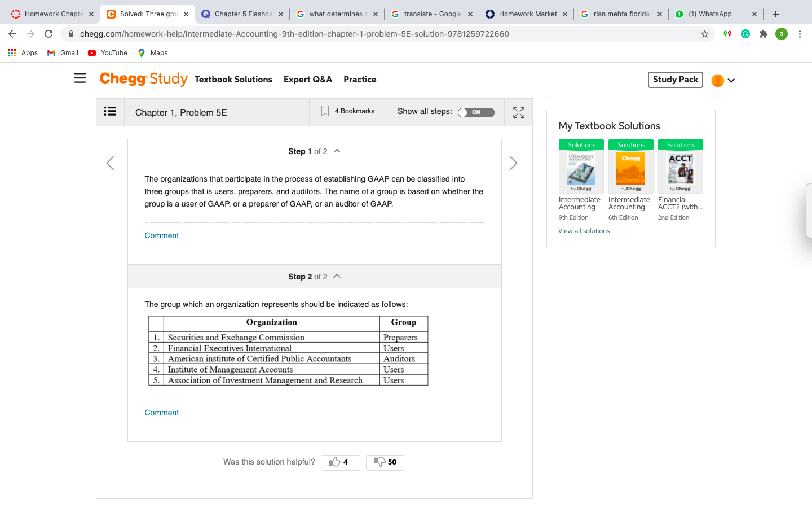Image resolution: width=812 pixels, height=508 pixels.
Task: Open the Apps shortcut in bookmarks bar
Action: click(x=23, y=53)
